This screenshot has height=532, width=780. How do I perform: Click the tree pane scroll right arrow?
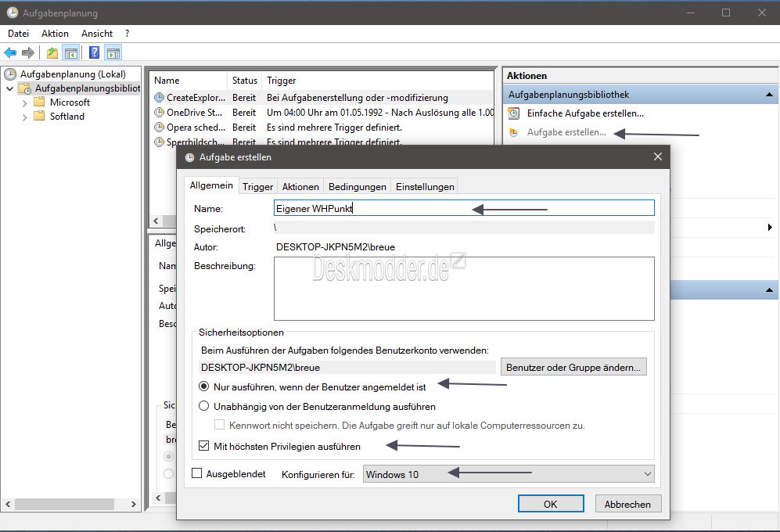pyautogui.click(x=133, y=504)
